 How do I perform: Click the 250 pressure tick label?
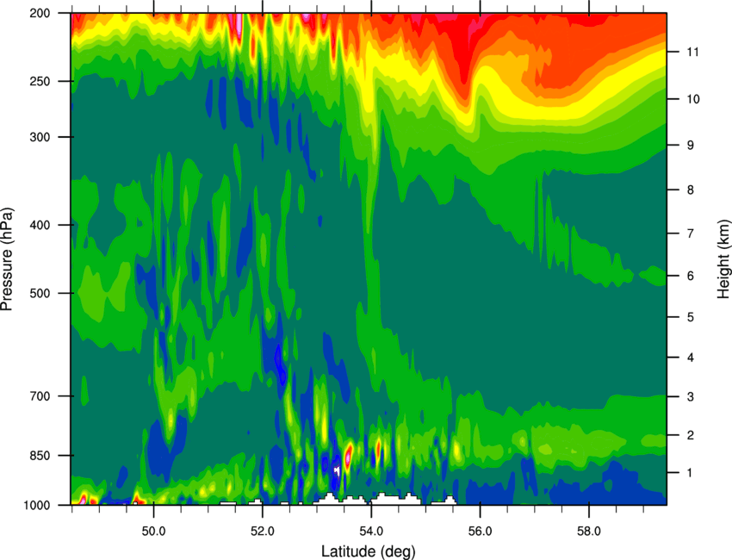coord(40,81)
